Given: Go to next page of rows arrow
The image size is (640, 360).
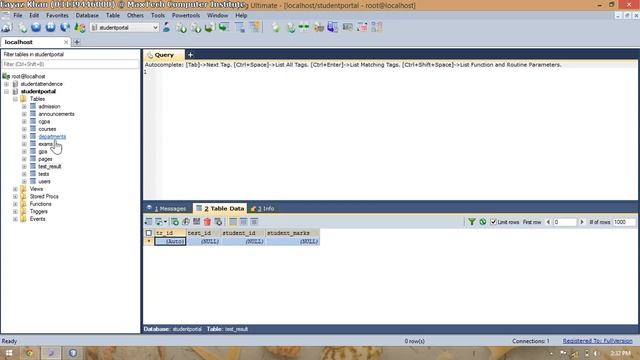Looking at the screenshot, I should pos(582,222).
